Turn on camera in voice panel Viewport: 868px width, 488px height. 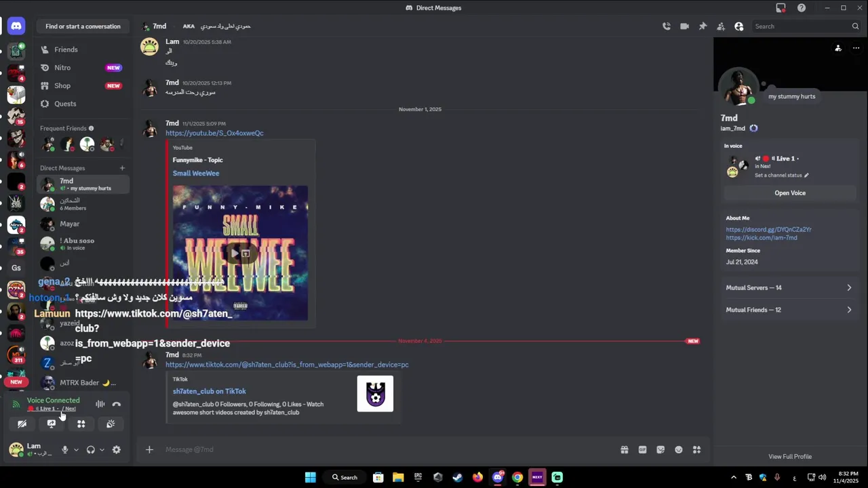coord(22,424)
